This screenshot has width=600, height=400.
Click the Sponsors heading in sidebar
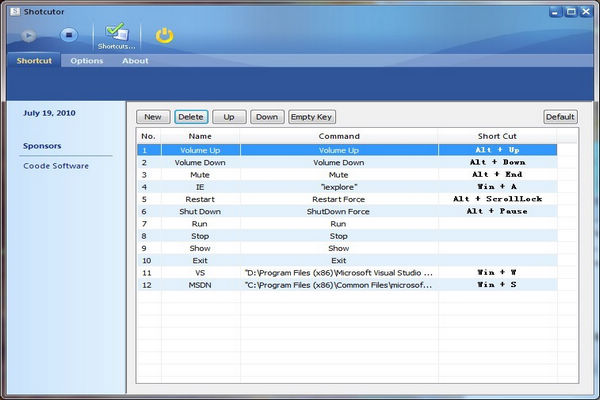click(x=42, y=146)
